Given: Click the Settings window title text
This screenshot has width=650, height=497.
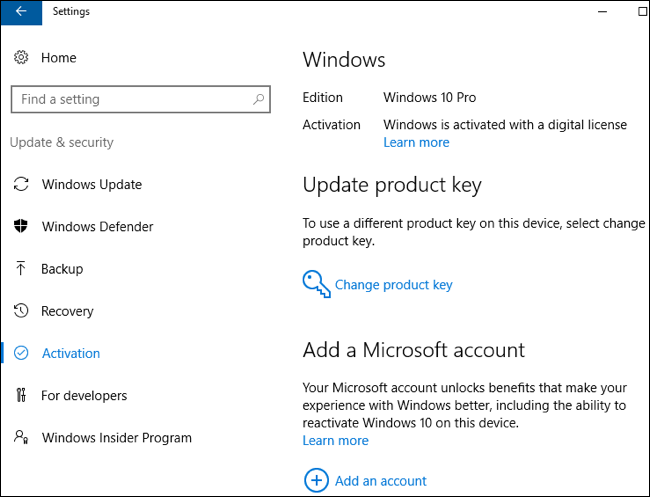Looking at the screenshot, I should pos(71,12).
